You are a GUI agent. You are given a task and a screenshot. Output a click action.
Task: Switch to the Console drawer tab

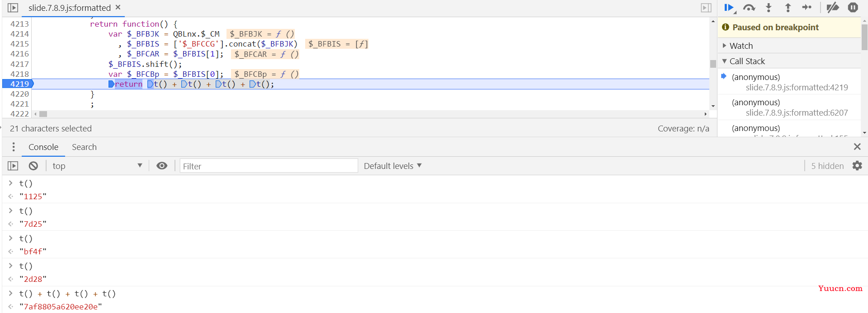click(43, 147)
